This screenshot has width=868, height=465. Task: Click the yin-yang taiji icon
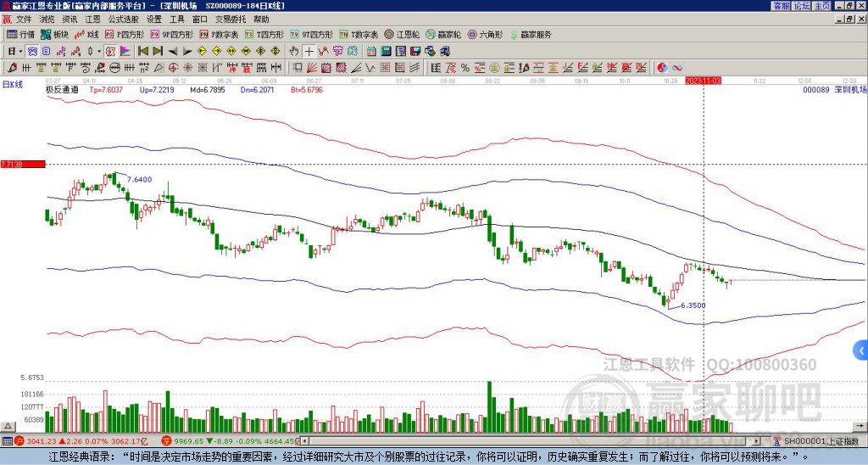tap(663, 68)
